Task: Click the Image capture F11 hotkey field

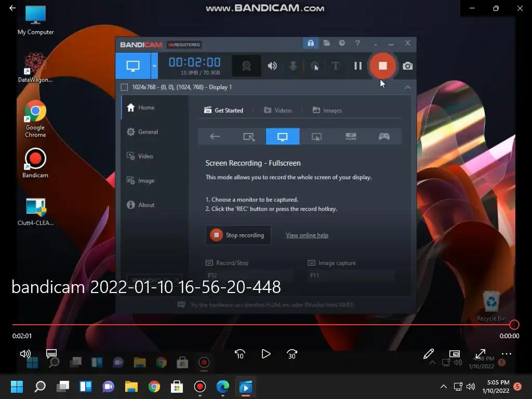Action: pyautogui.click(x=351, y=275)
